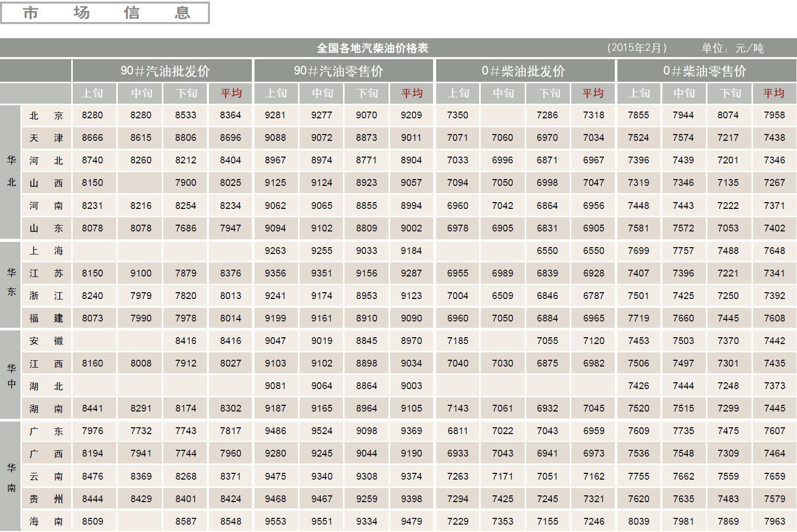This screenshot has height=532, width=797.
Task: Click cell 8280 in Beijing's 上旬 column
Action: [x=94, y=115]
